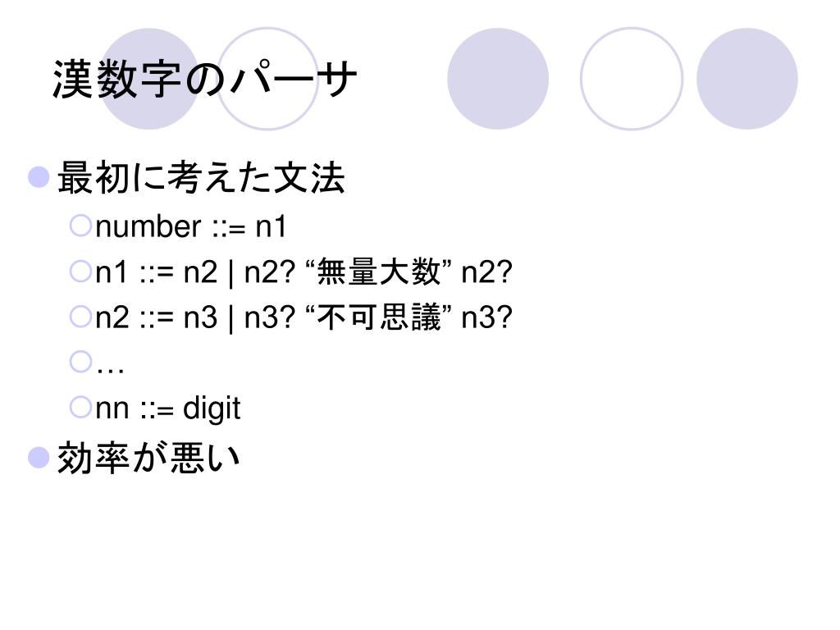Click the outlined circle right of the header's center
840x630 pixels.
click(x=632, y=79)
